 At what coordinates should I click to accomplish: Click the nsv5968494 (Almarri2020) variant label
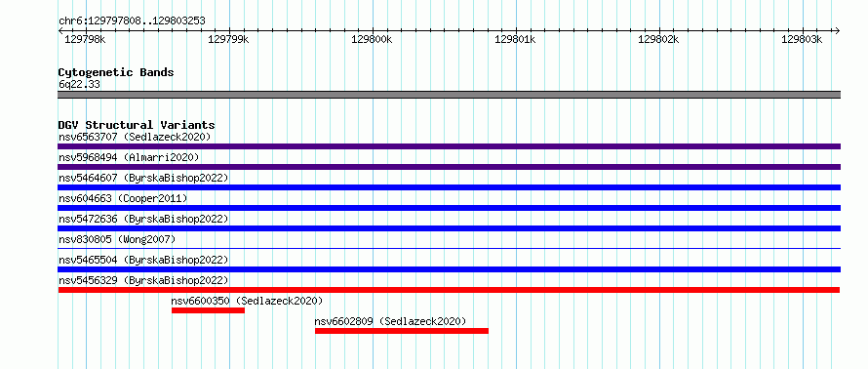[x=129, y=157]
